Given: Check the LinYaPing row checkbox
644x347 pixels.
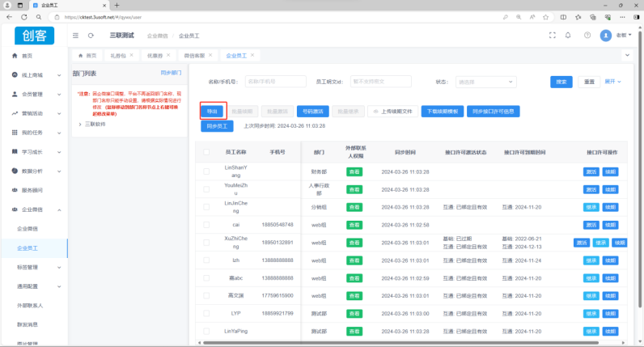Looking at the screenshot, I should tap(206, 331).
